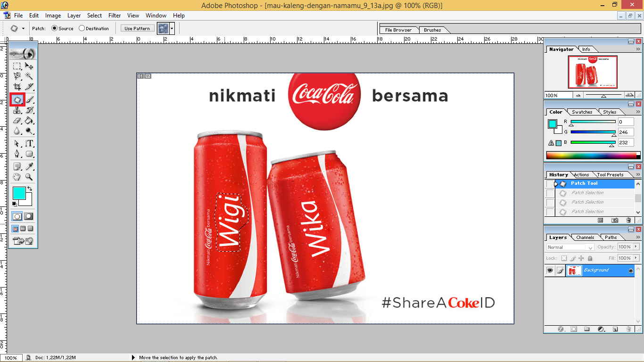
Task: Select the Lasso tool
Action: click(x=17, y=76)
